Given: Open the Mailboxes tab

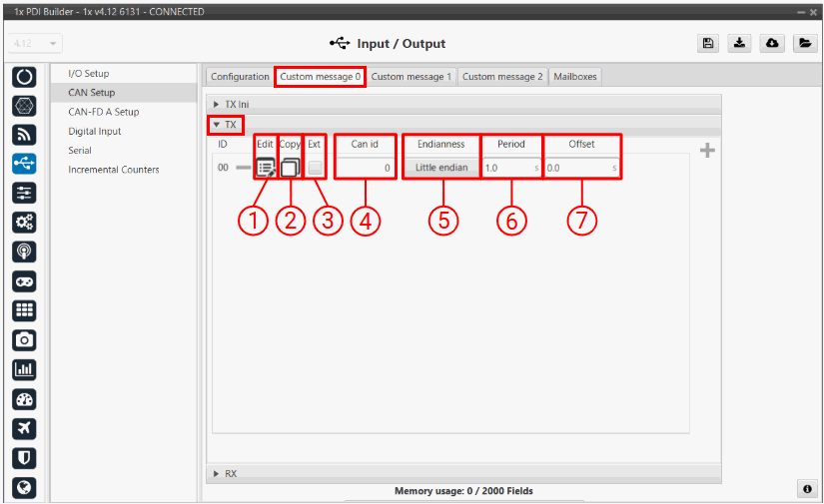Looking at the screenshot, I should click(575, 77).
